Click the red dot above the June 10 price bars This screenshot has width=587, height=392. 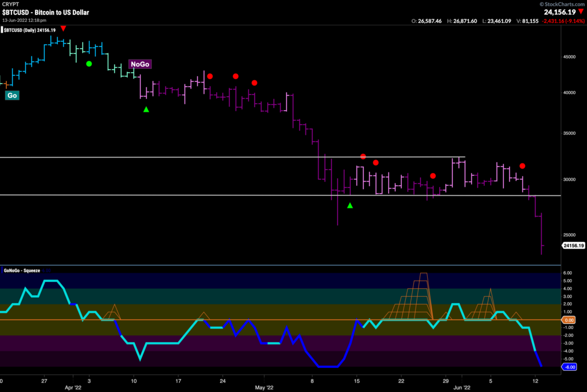tap(522, 166)
